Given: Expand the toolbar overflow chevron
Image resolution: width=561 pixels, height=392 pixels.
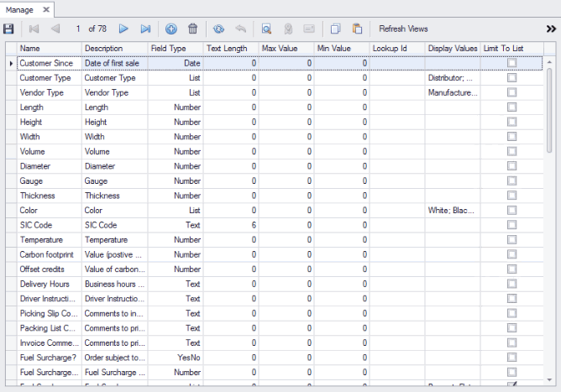Looking at the screenshot, I should tap(549, 29).
